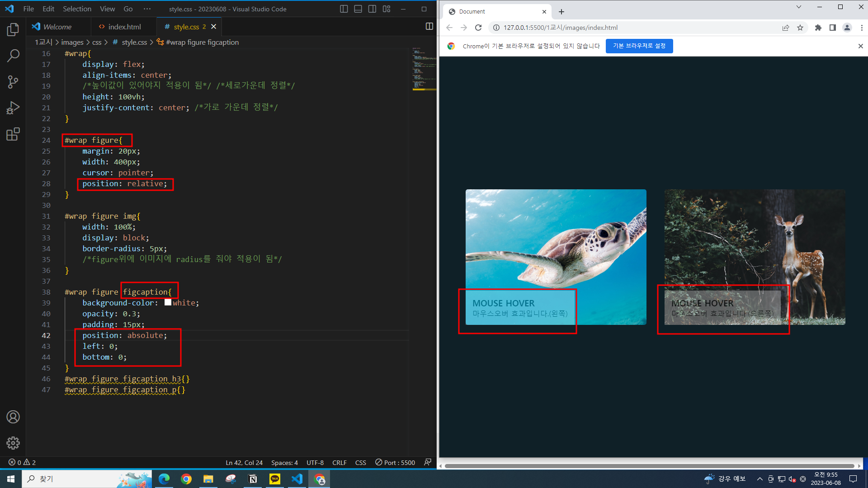Toggle the panel layout icon

point(358,9)
